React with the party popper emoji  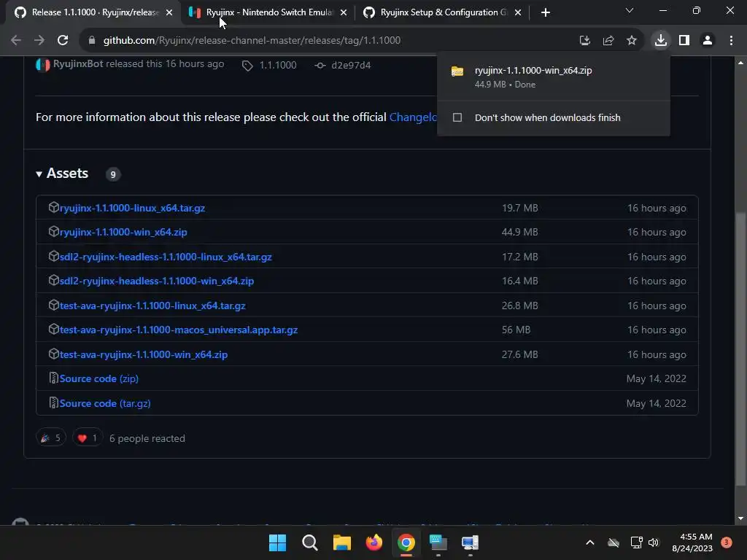(x=50, y=438)
